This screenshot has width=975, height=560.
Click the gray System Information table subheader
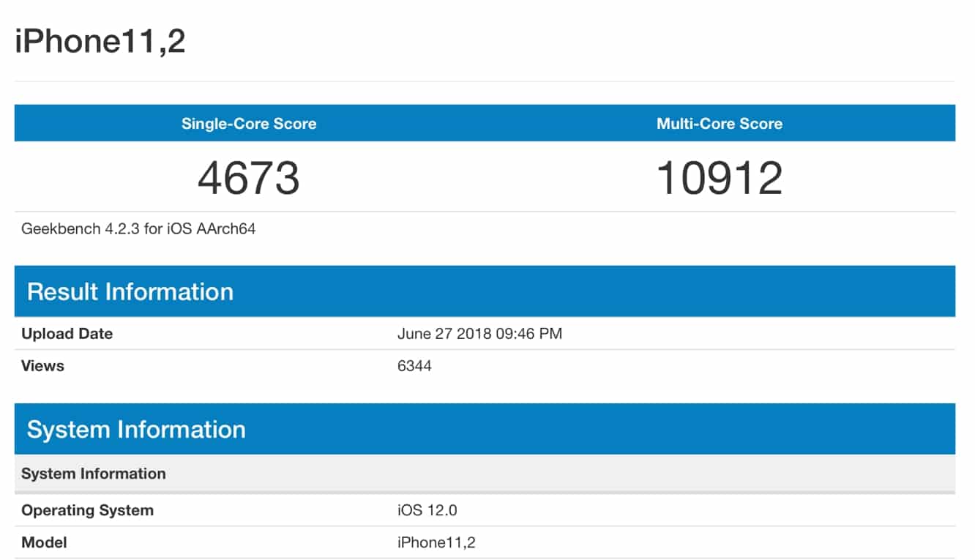point(93,474)
